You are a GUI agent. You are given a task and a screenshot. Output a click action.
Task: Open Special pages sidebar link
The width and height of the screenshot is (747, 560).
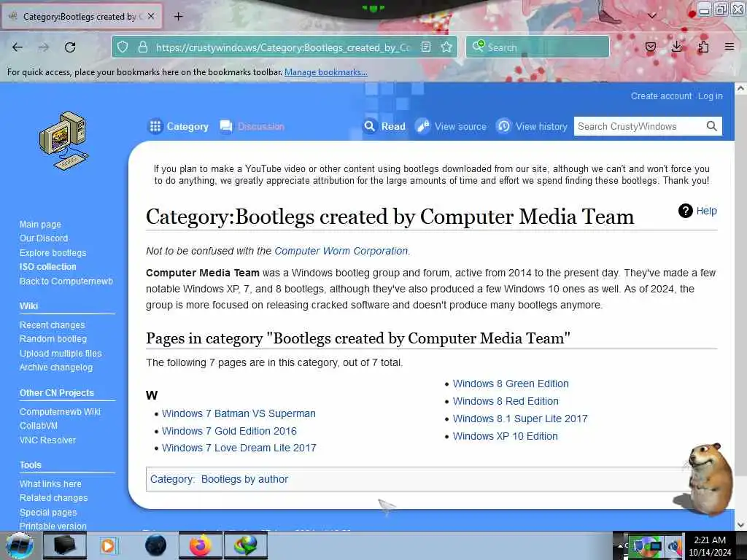click(x=48, y=513)
